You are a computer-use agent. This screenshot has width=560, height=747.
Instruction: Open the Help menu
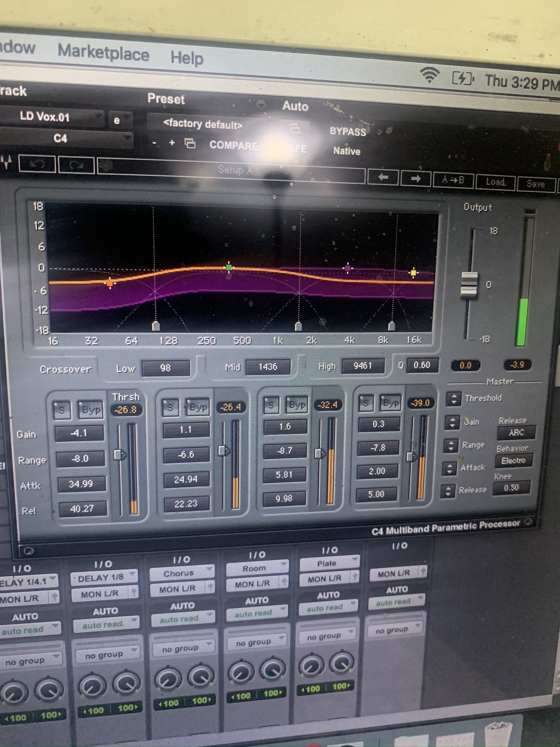(187, 58)
